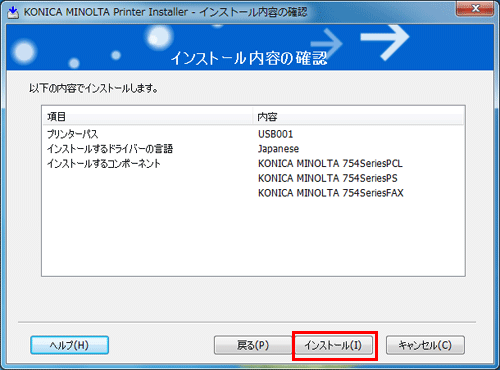The height and width of the screenshot is (370, 500).
Task: Click the インストール内容の確認 banner heading
Action: [x=249, y=58]
